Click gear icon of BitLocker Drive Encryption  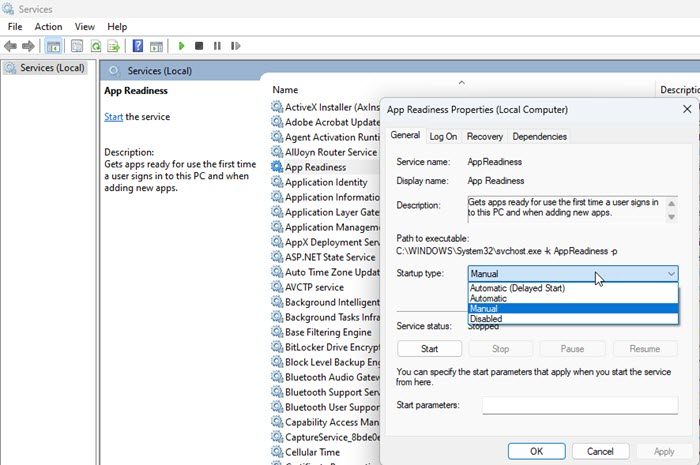point(277,347)
